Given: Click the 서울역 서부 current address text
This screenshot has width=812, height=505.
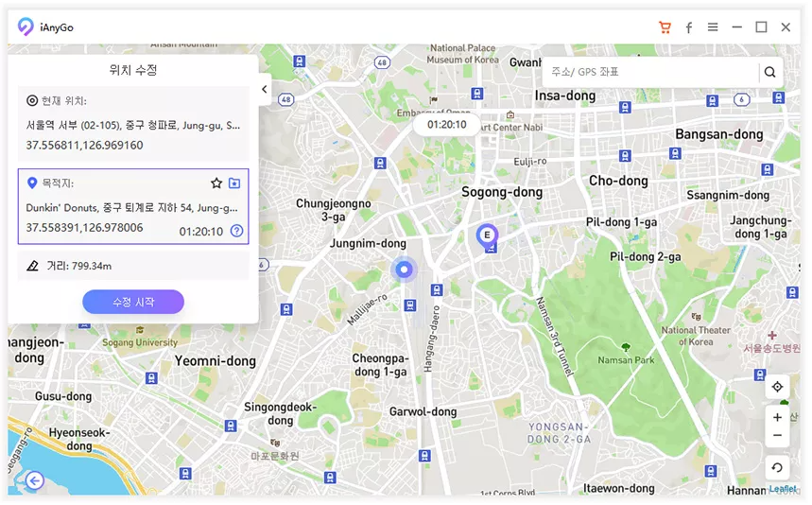Looking at the screenshot, I should tap(133, 125).
